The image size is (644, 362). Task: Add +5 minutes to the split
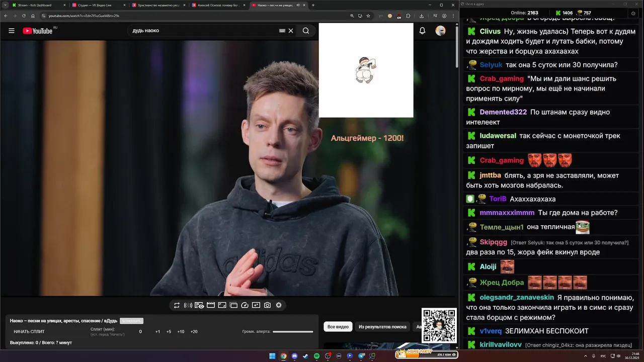[x=169, y=332]
